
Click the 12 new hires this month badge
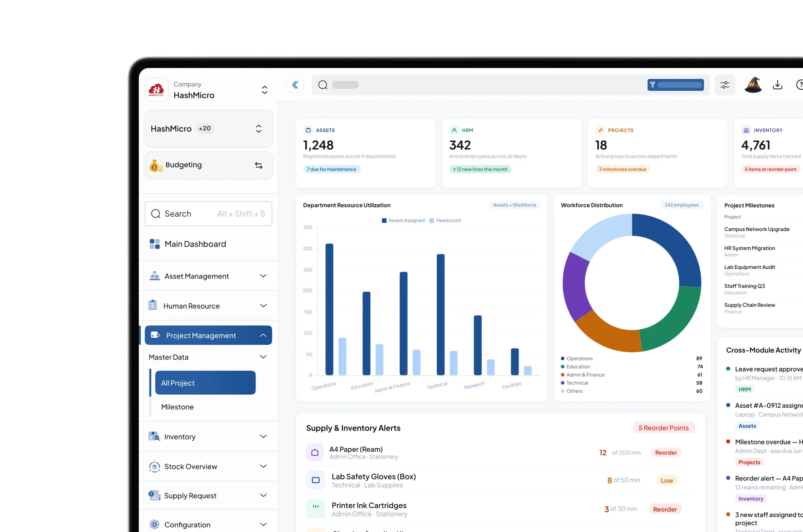480,169
